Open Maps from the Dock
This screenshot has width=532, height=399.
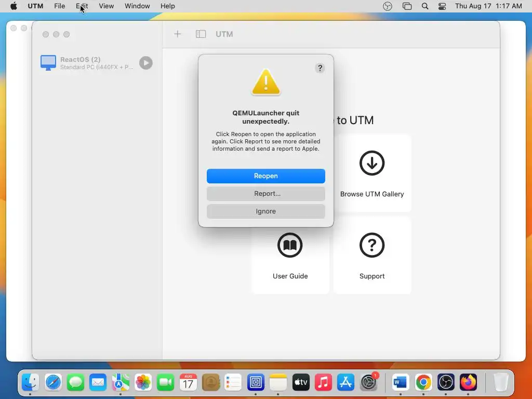121,382
